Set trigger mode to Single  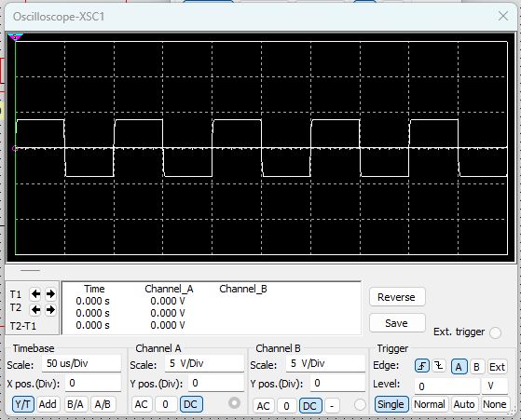[x=391, y=404]
